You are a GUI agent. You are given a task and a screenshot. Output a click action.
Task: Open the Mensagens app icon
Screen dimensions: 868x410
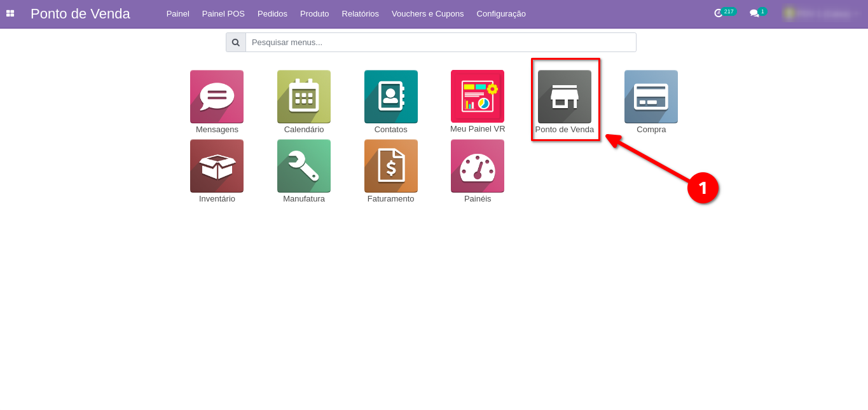click(217, 97)
